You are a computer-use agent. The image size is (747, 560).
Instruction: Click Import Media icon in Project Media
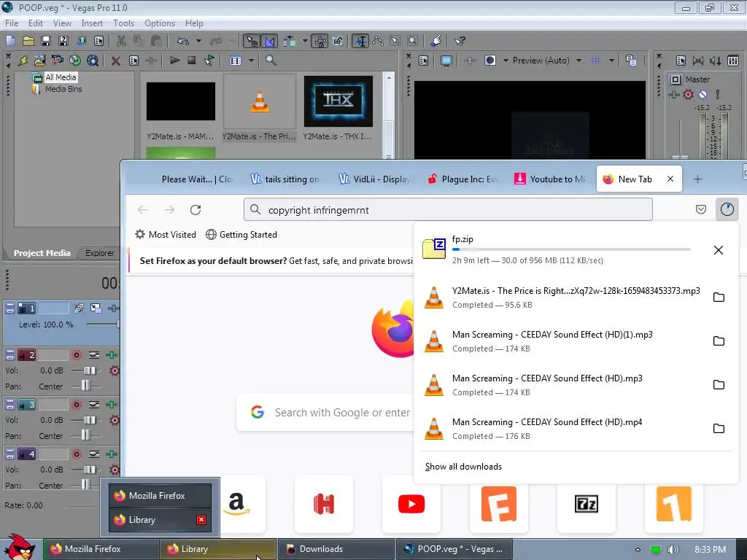39,61
